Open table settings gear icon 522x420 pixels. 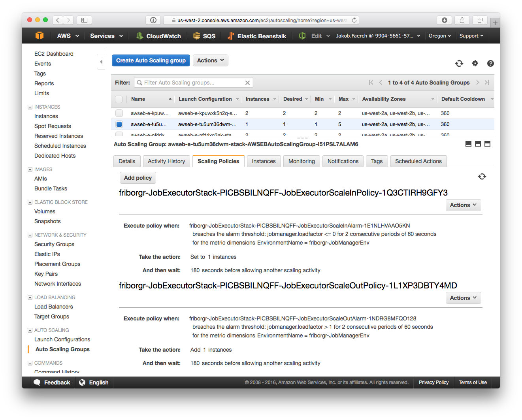[x=475, y=63]
